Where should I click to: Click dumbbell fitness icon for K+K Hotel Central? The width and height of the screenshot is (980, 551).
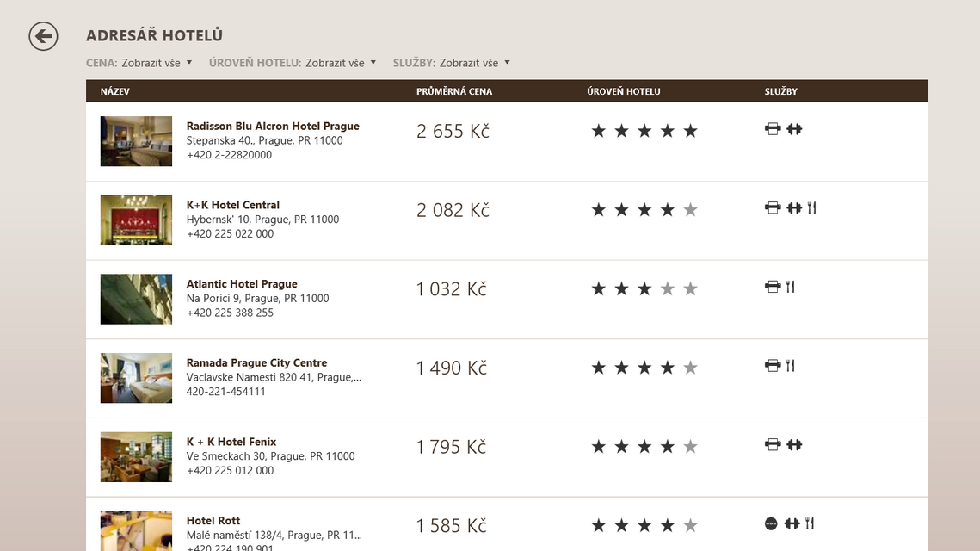(x=794, y=207)
